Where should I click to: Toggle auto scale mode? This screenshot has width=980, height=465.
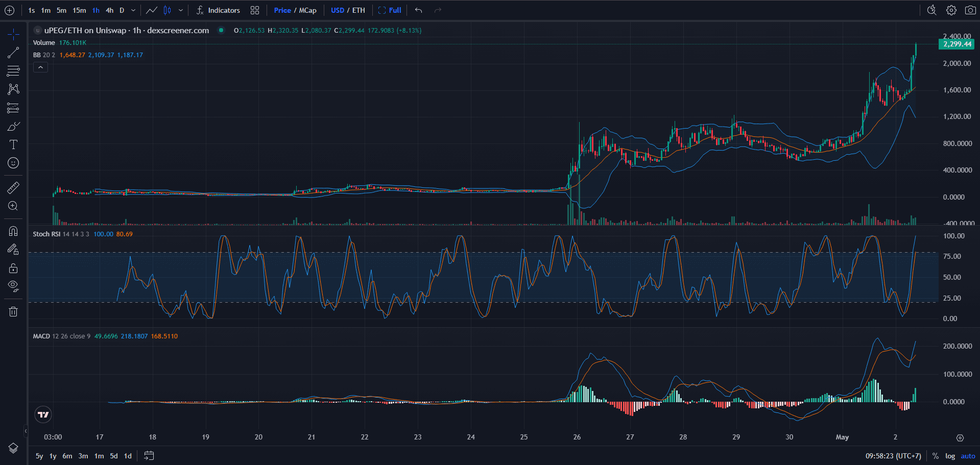(968, 456)
